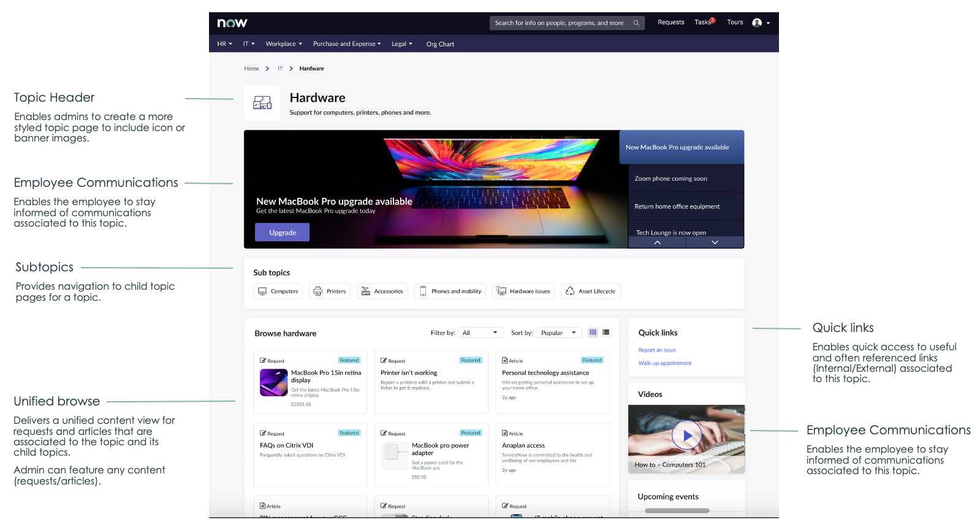Viewport: 980px width, 520px height.
Task: Open the user avatar menu
Action: tap(757, 23)
